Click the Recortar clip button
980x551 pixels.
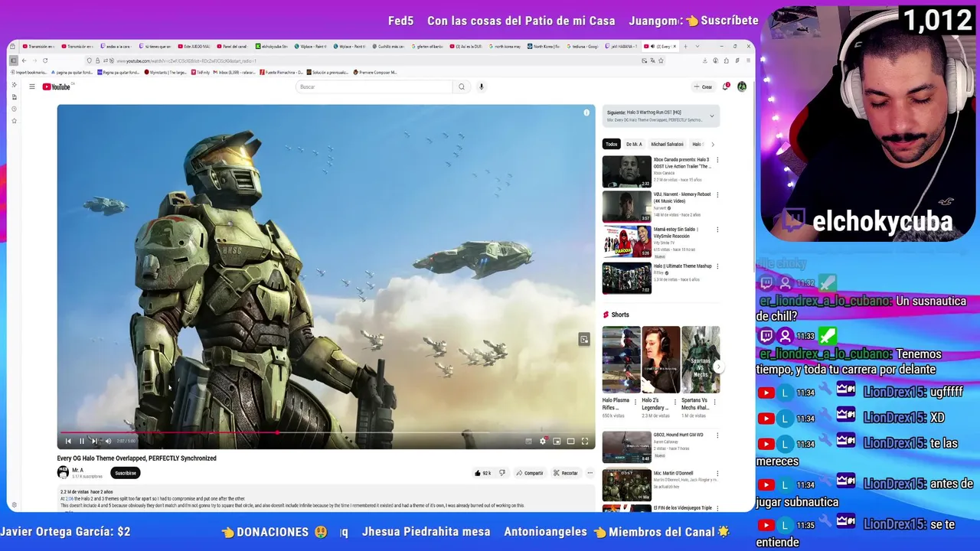[567, 473]
